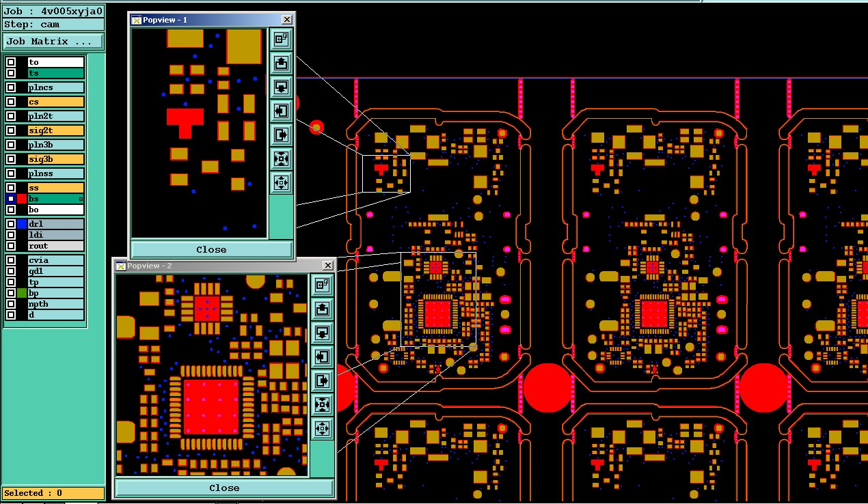Toggle the checkbox for layer drl

coord(11,224)
